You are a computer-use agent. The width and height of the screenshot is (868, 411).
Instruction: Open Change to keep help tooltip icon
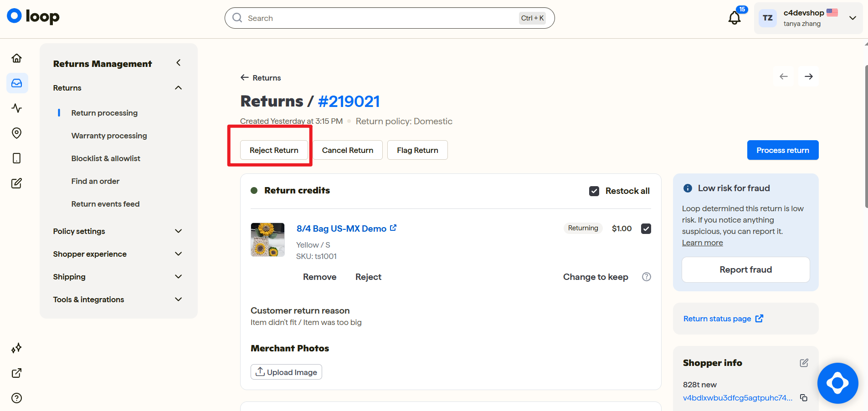tap(647, 277)
